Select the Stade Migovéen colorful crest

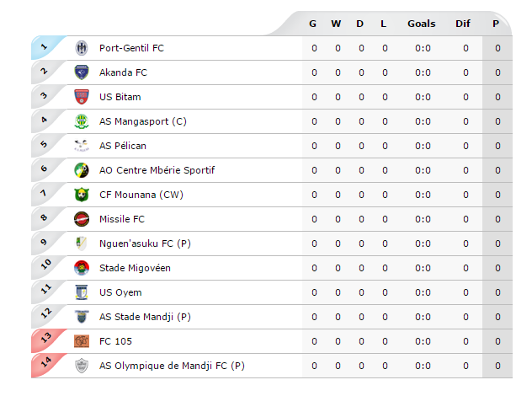coord(82,268)
